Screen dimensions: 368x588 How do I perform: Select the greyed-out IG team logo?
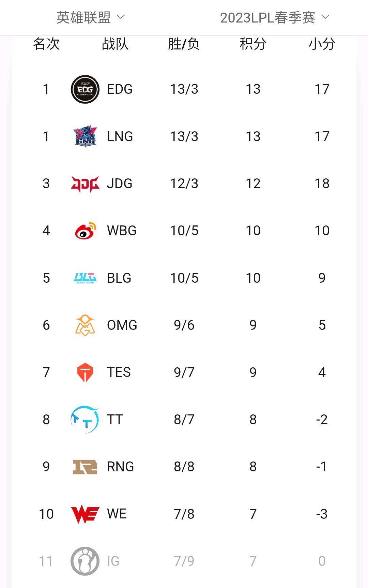[85, 561]
